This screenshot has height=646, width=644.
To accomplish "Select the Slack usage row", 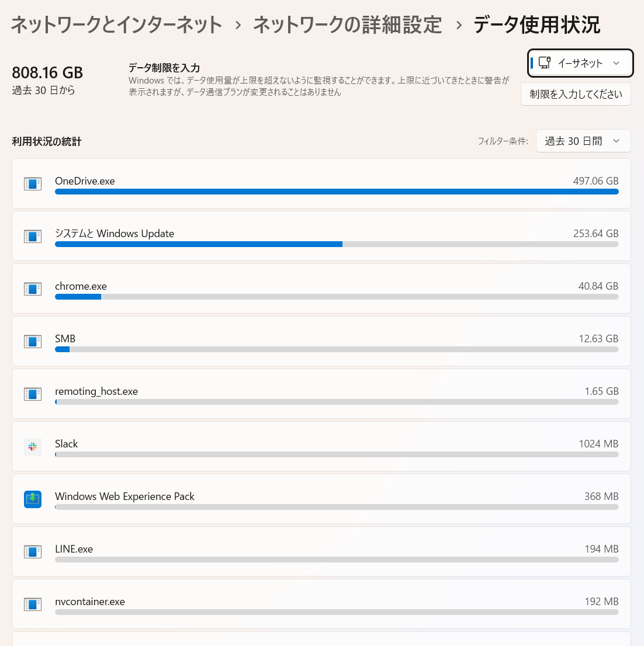I will (x=321, y=446).
